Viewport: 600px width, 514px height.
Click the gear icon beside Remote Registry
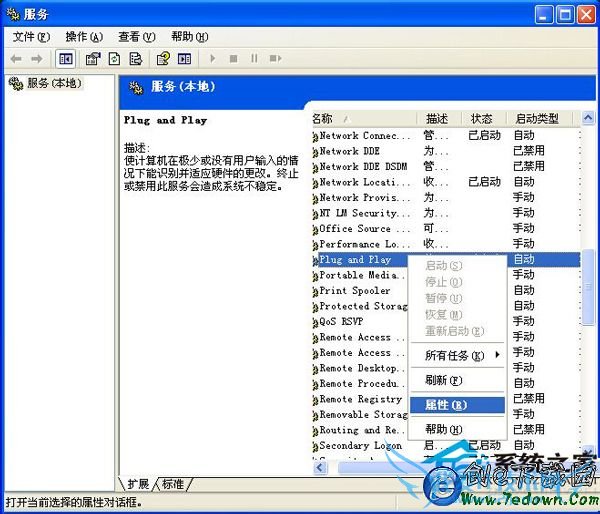[315, 400]
